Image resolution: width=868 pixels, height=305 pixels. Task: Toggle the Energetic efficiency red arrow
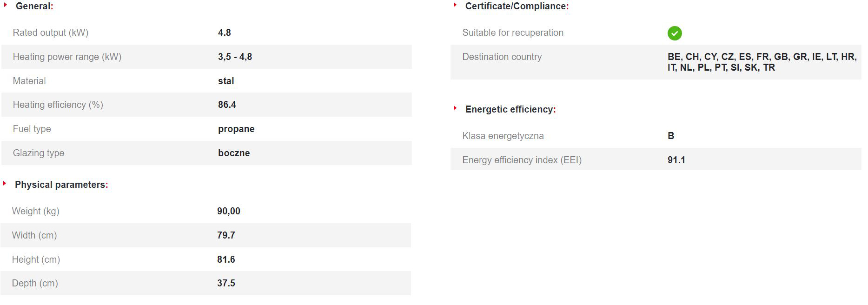[455, 108]
